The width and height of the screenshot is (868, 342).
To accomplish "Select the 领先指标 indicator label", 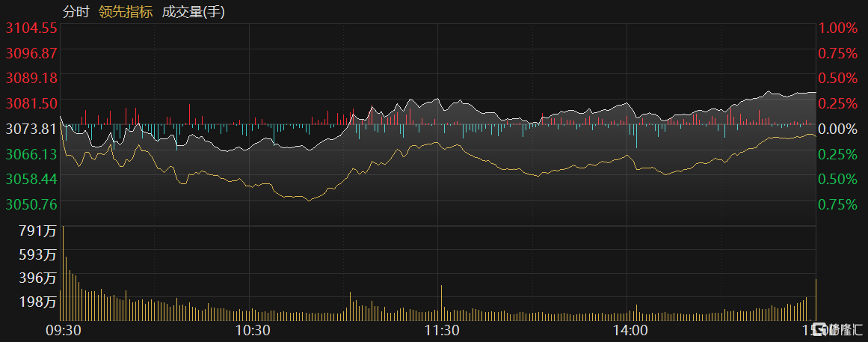I will (x=126, y=11).
